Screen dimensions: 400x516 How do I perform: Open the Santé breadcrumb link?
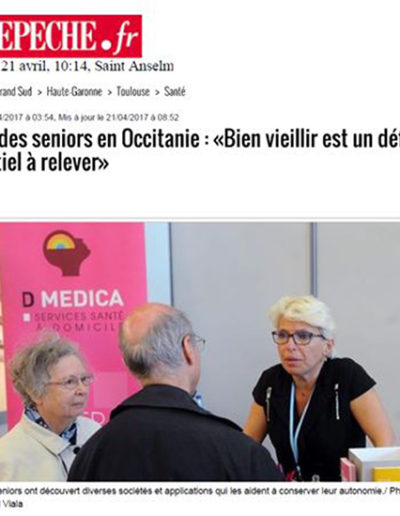[x=174, y=91]
